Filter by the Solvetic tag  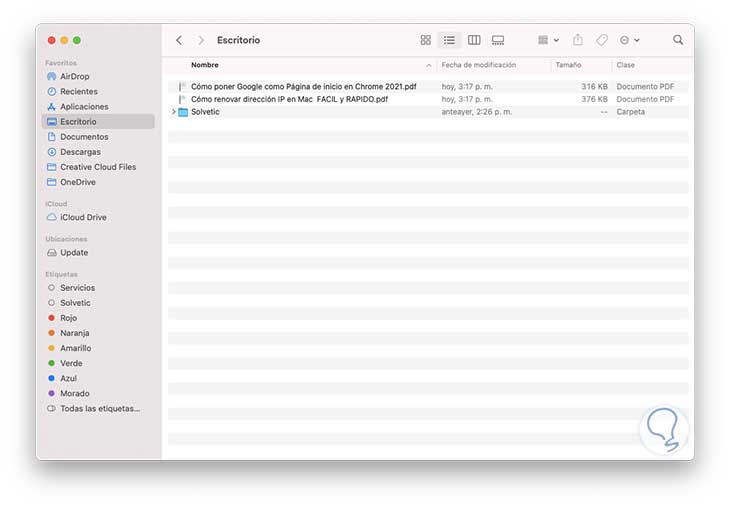pyautogui.click(x=98, y=303)
